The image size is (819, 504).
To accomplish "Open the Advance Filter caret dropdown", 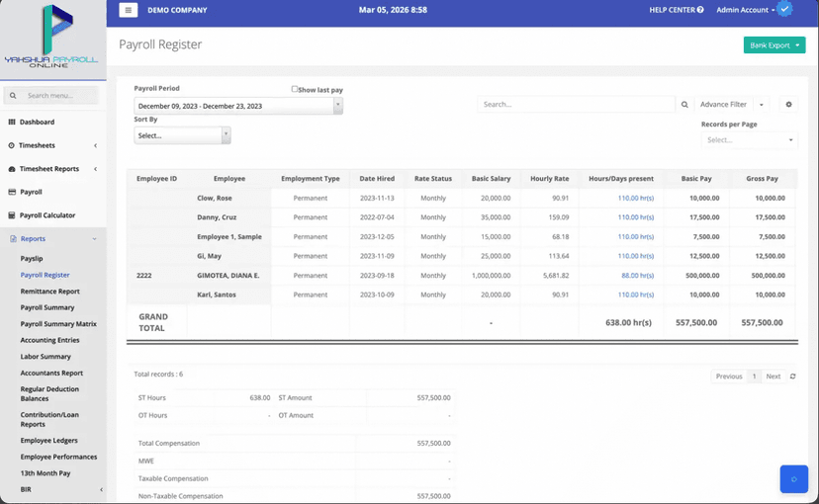I will [x=761, y=105].
